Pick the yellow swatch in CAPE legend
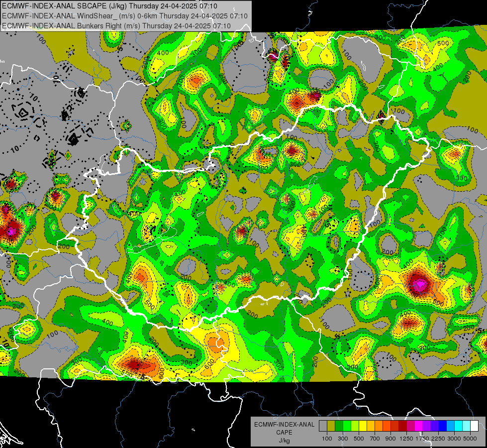This screenshot has height=448, width=487. (x=363, y=426)
